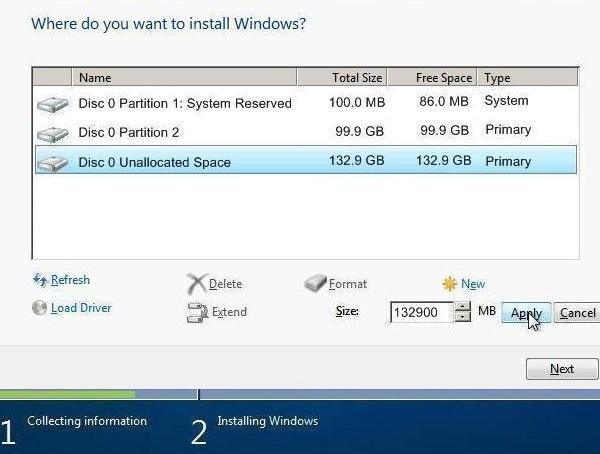Select Disc 0 Unallocated Space row
This screenshot has width=600, height=454.
click(306, 160)
